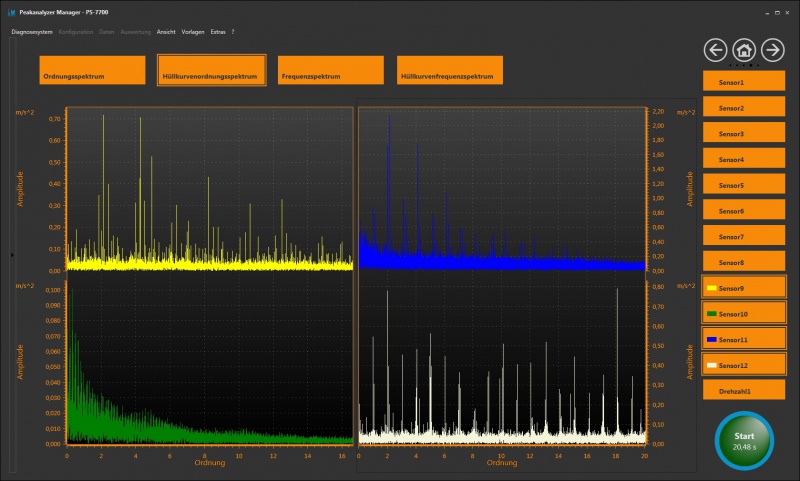The width and height of the screenshot is (800, 481).
Task: Expand the collapsed left side panel arrow
Action: click(x=11, y=256)
